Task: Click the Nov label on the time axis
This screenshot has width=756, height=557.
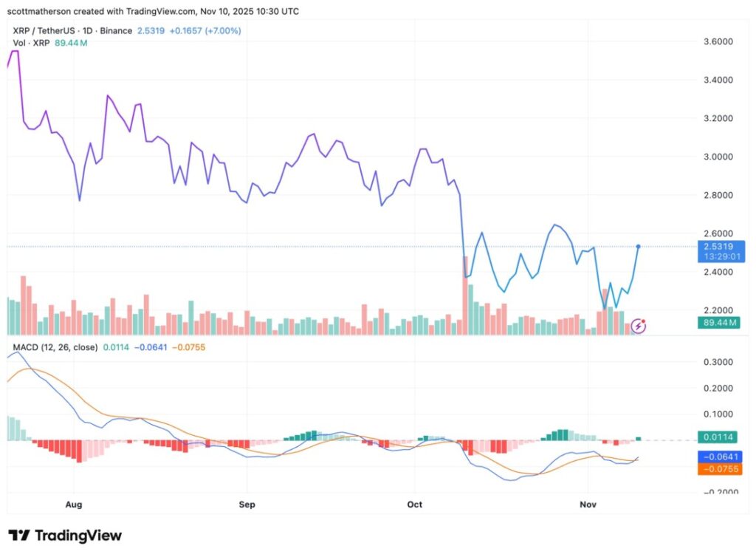Action: click(x=588, y=505)
